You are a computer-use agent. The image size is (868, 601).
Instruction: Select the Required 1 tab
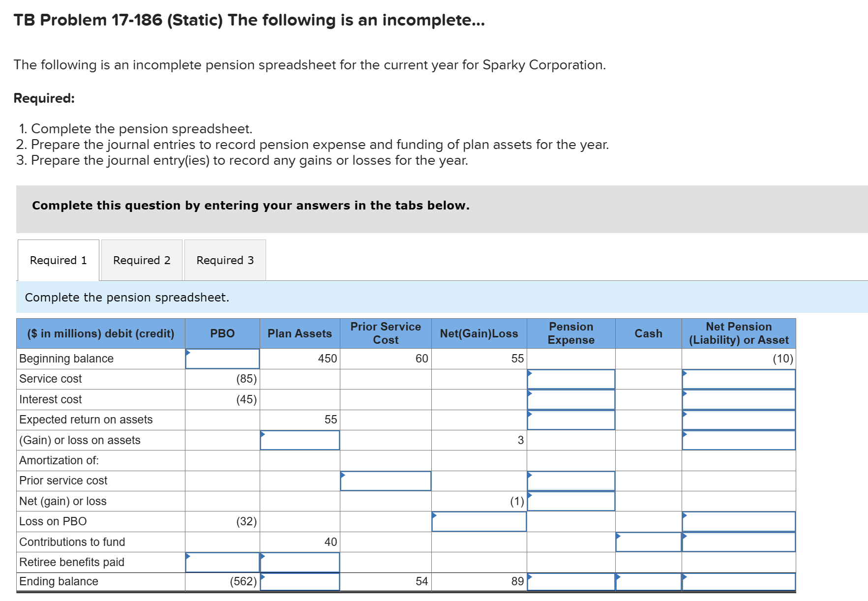point(58,260)
